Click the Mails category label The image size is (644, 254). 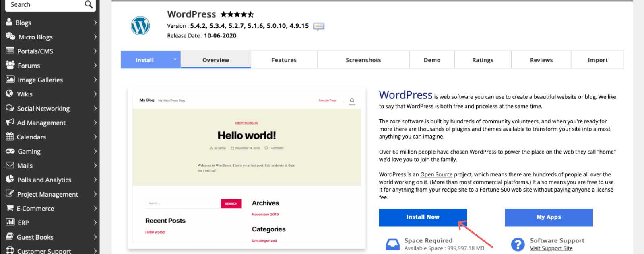(25, 166)
